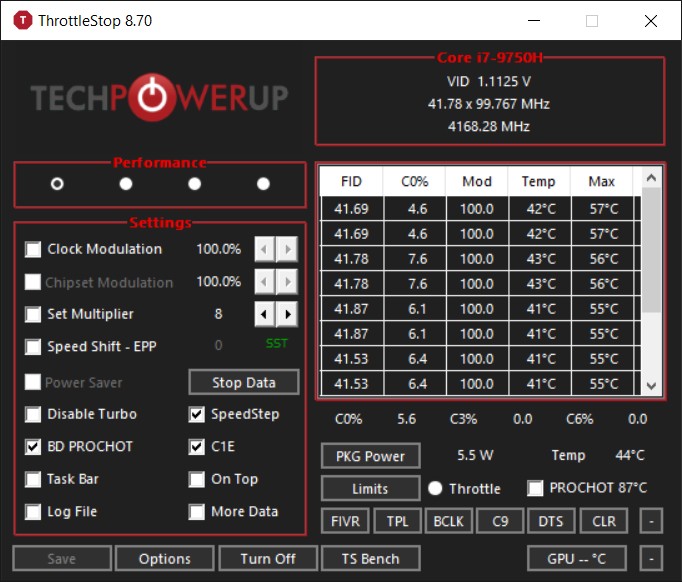Click the 44°C package temperature value
Image resolution: width=682 pixels, height=582 pixels.
630,455
